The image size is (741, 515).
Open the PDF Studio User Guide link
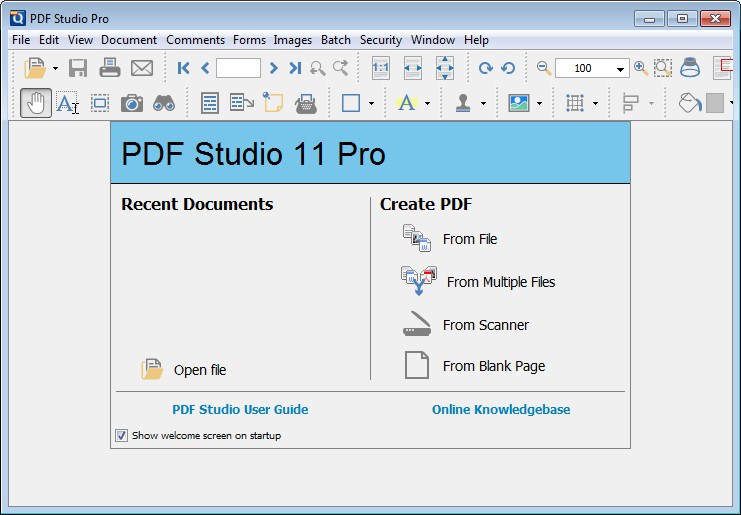pyautogui.click(x=240, y=409)
